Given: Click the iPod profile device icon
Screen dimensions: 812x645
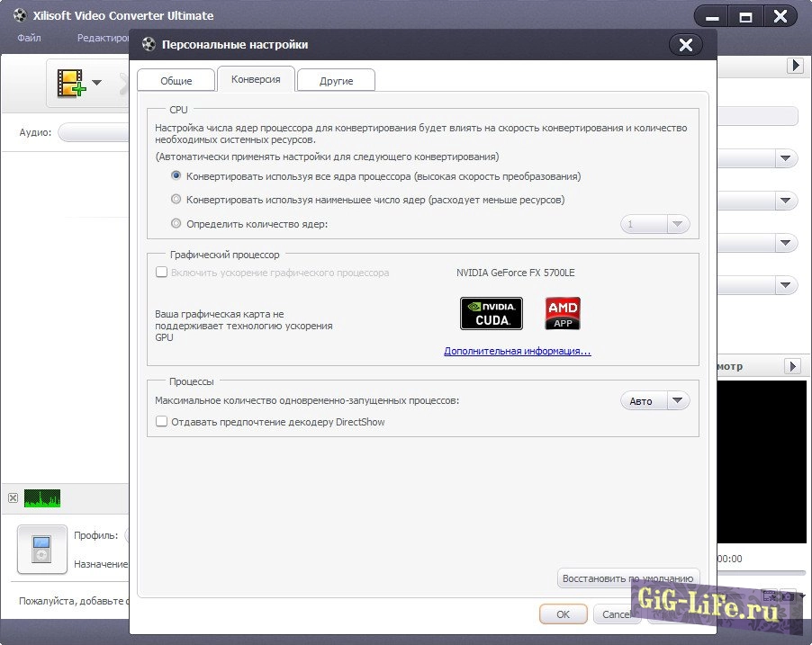Looking at the screenshot, I should coord(42,549).
